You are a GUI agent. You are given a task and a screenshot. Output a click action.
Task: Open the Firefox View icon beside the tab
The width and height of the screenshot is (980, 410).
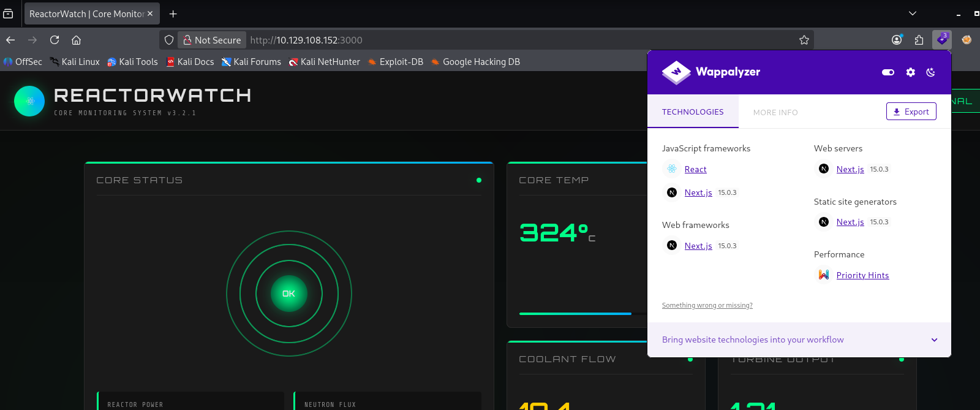pyautogui.click(x=8, y=13)
